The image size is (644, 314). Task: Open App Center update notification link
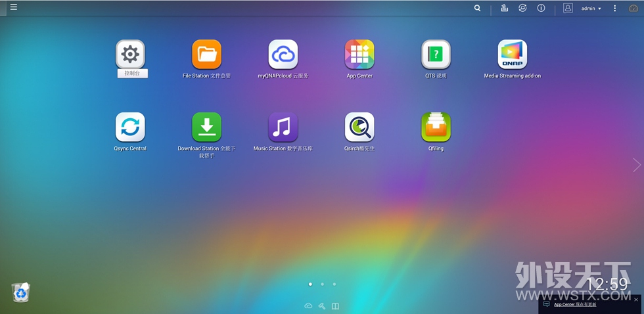tap(575, 305)
